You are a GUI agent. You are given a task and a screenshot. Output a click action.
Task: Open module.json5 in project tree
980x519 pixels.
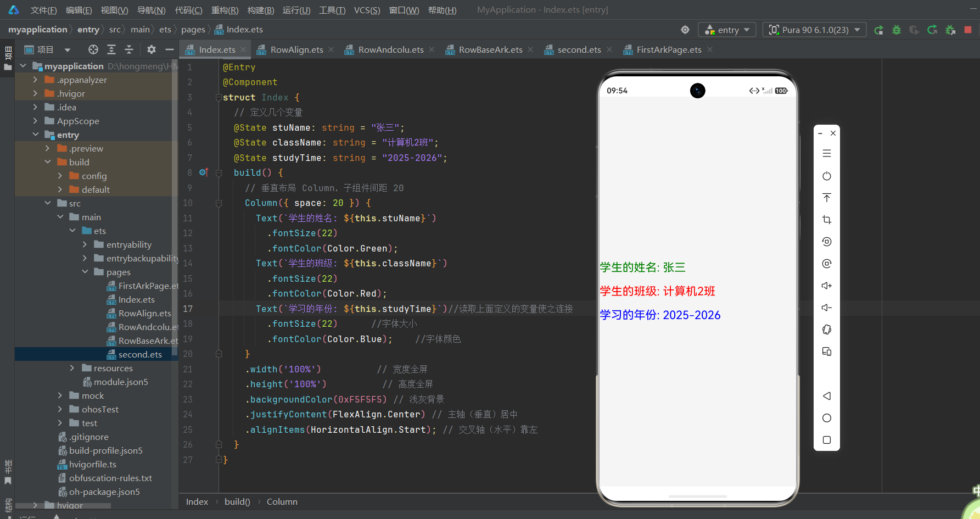121,382
